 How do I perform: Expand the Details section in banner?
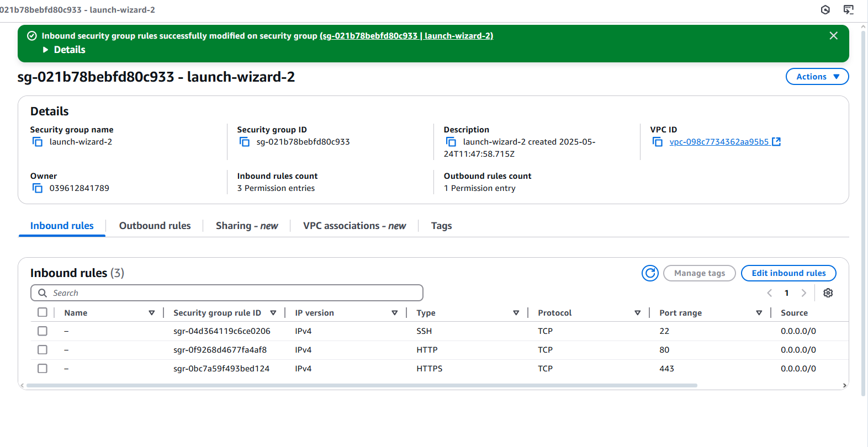point(64,50)
